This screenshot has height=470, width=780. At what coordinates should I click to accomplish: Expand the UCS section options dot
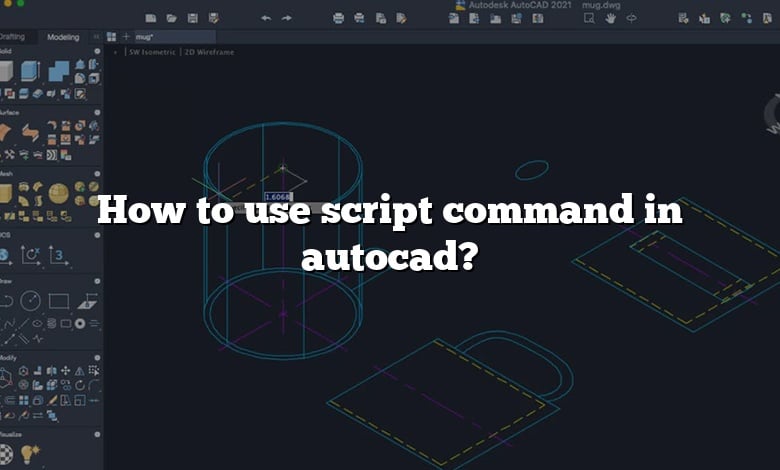click(x=97, y=235)
